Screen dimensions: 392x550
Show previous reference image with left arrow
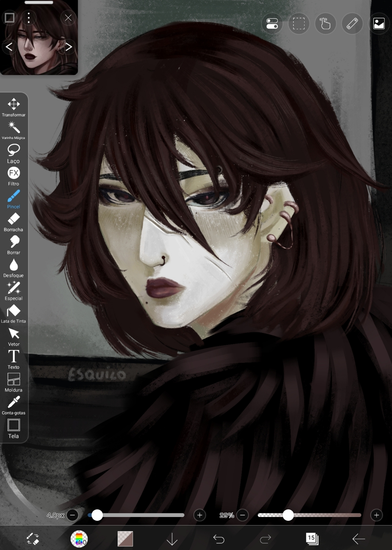pyautogui.click(x=9, y=47)
